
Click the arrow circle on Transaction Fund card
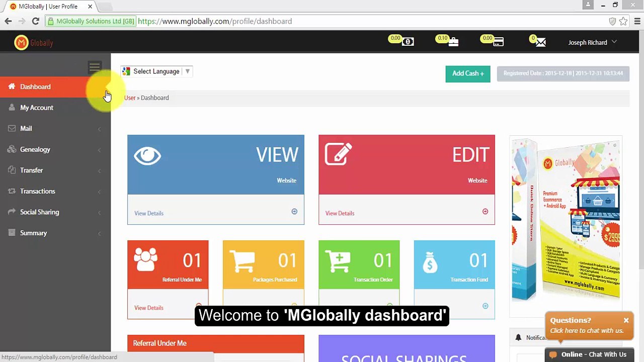tap(485, 306)
